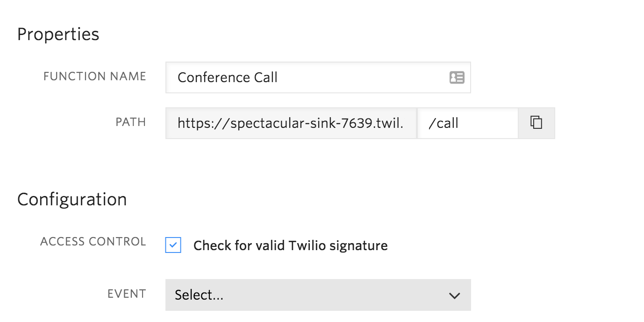The height and width of the screenshot is (322, 644).
Task: Click into the /call path input
Action: tap(467, 123)
